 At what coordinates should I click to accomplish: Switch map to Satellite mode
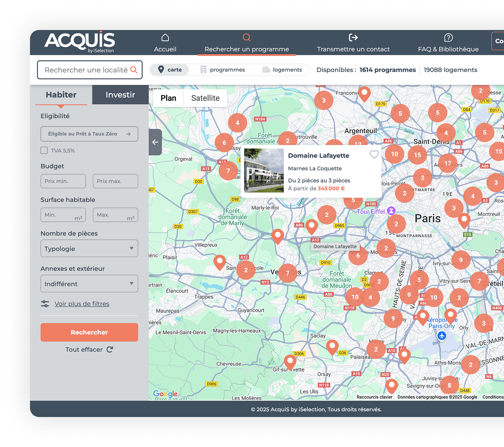pos(205,98)
